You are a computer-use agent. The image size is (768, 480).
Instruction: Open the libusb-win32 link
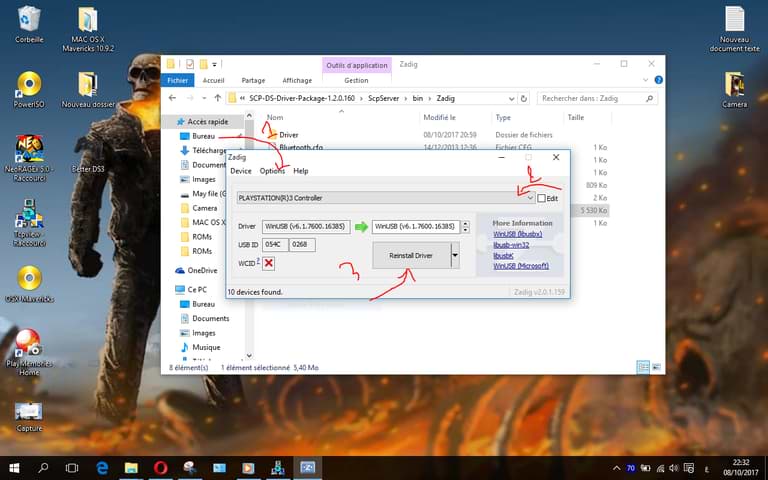pos(511,245)
